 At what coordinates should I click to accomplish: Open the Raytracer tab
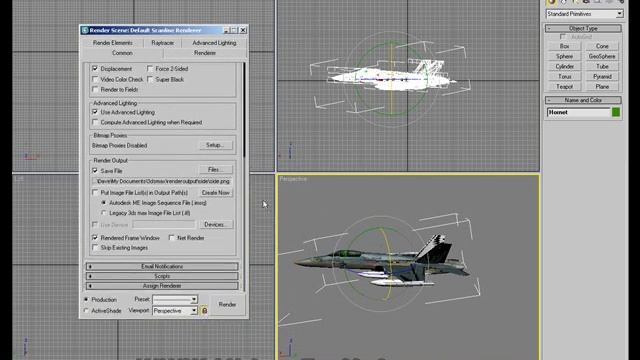(x=162, y=43)
